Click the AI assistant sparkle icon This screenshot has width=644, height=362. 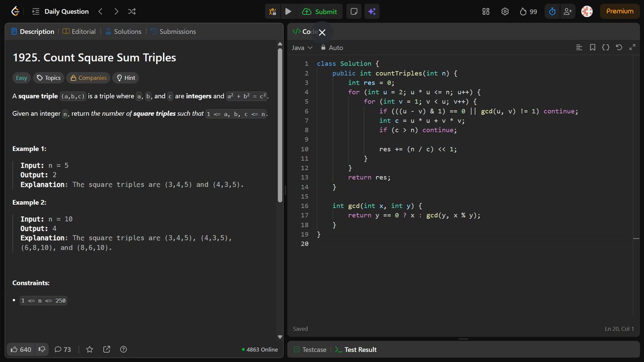tap(372, 11)
